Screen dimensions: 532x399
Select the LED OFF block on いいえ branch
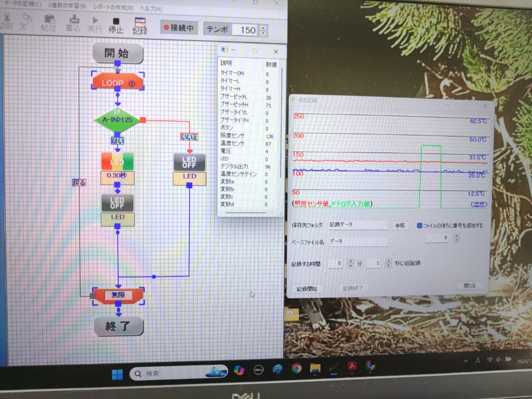[189, 162]
